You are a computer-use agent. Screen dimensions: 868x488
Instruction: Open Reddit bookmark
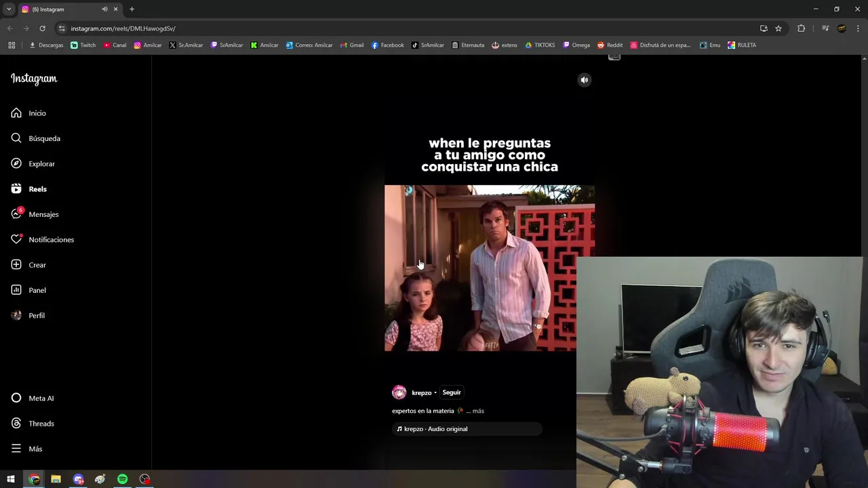click(610, 45)
